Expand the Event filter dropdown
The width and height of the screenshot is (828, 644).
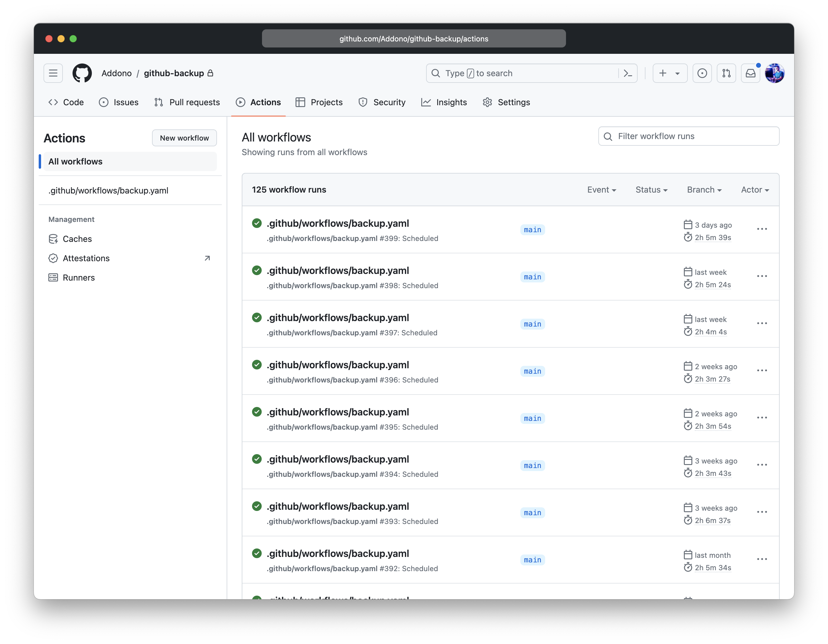[600, 189]
